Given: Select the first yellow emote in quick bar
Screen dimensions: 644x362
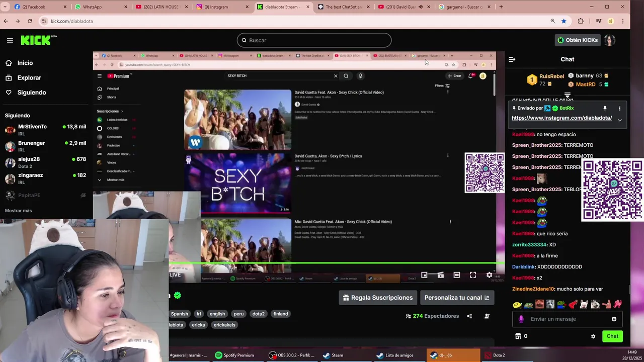Looking at the screenshot, I should click(517, 304).
